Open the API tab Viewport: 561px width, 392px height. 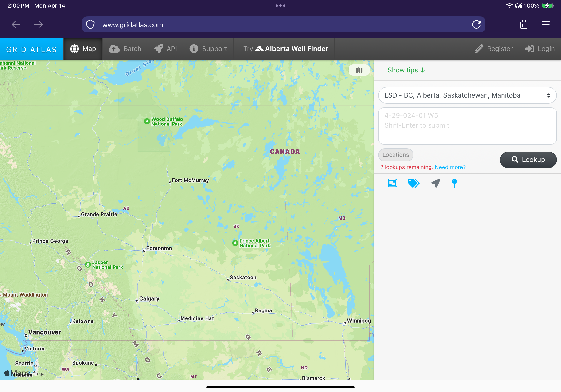165,49
